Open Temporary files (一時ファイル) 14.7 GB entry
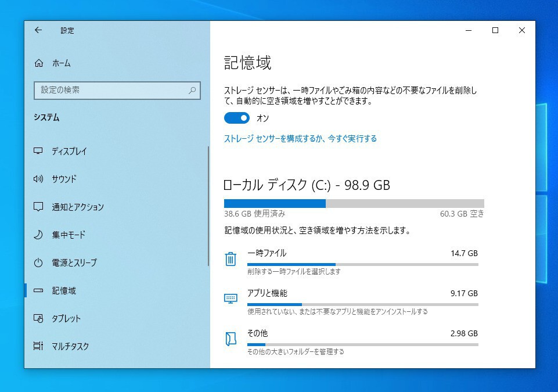Screen dimensions: 558x392 click(x=362, y=260)
